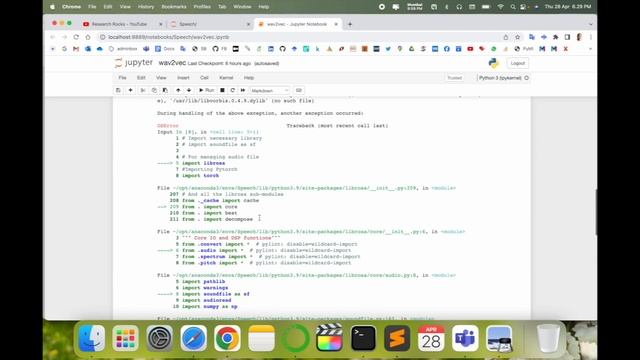This screenshot has height=360, width=640.
Task: Open Facebook bookmark icon
Action: point(447,49)
